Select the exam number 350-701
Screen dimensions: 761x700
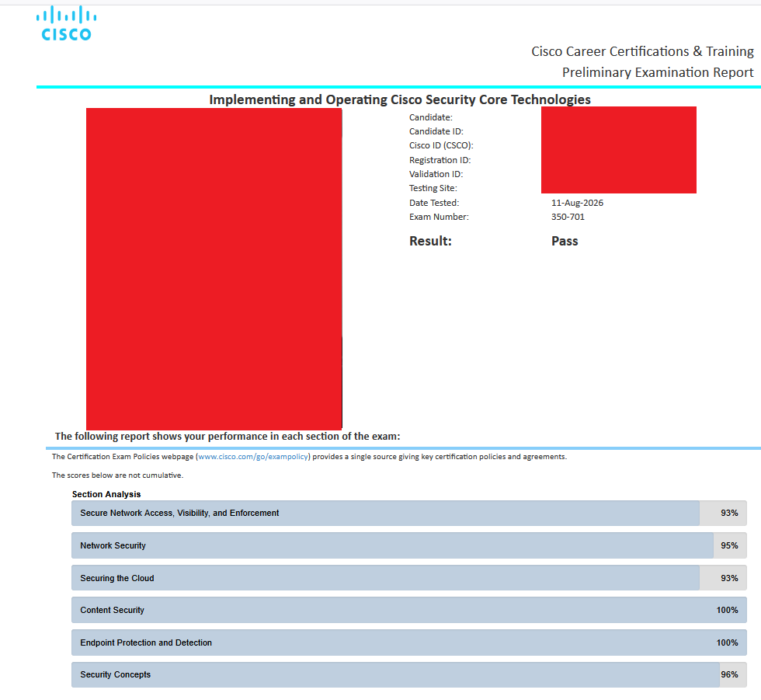point(568,217)
